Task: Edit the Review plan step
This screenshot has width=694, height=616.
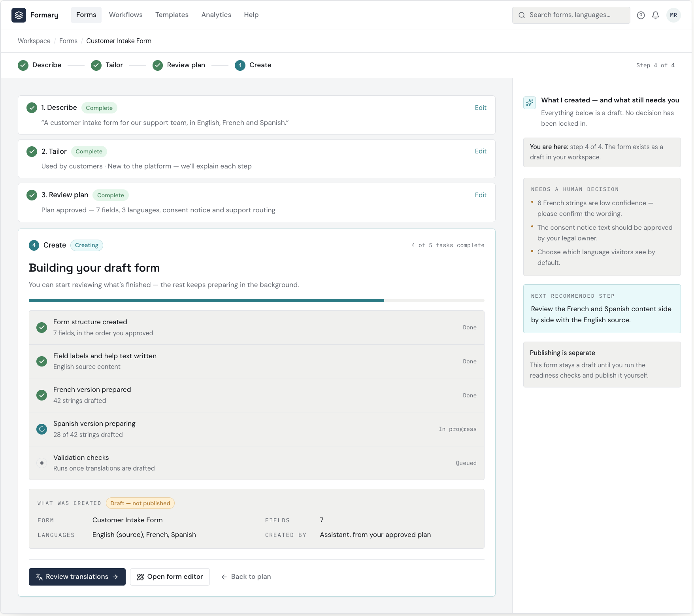Action: (481, 195)
